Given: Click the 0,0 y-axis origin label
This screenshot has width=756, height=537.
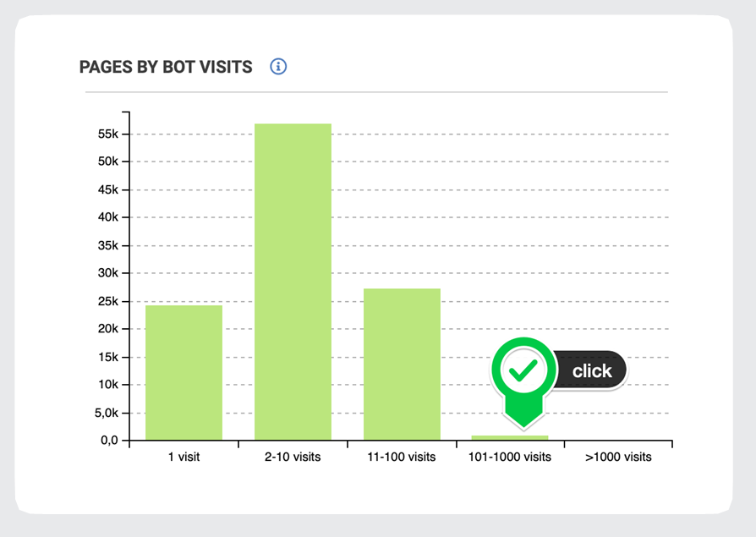Looking at the screenshot, I should click(x=109, y=440).
